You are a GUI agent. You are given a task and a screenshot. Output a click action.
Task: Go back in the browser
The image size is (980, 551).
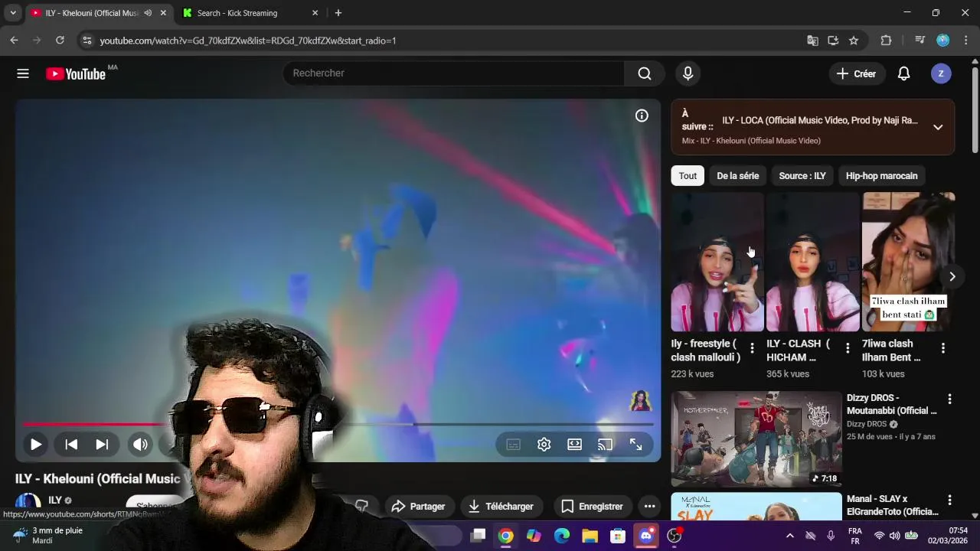(14, 41)
